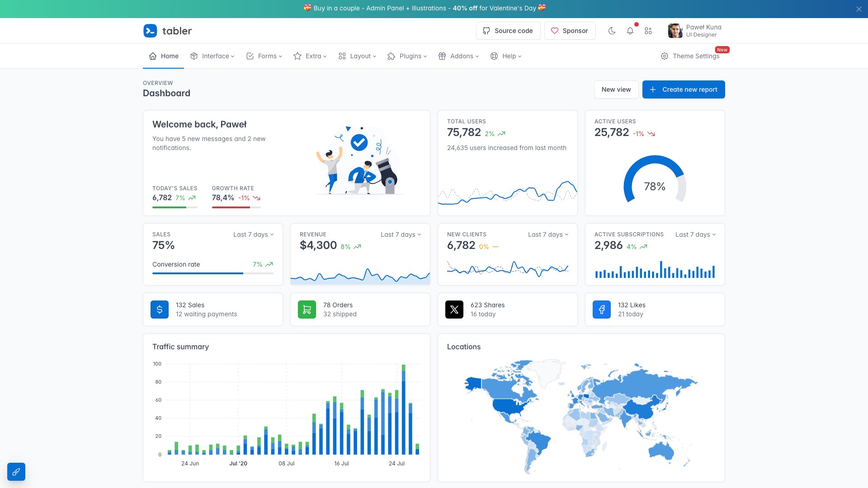The width and height of the screenshot is (868, 488).
Task: Click the shopping cart icon on Orders card
Action: click(x=307, y=310)
